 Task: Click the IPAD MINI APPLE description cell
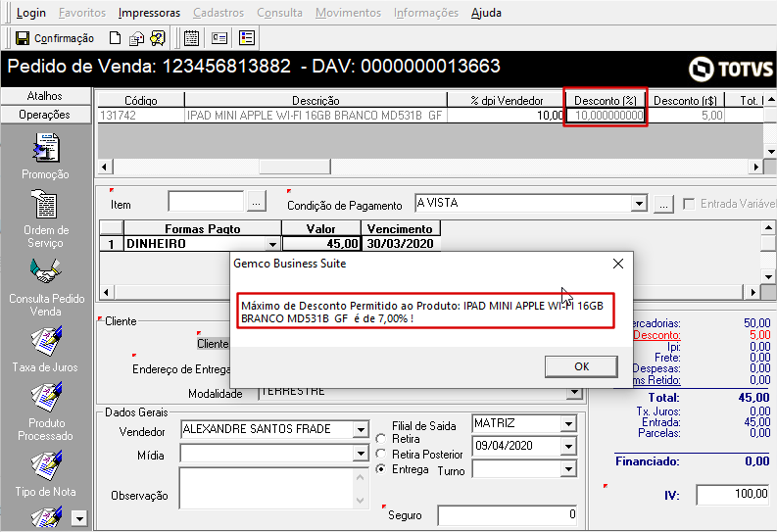point(316,116)
